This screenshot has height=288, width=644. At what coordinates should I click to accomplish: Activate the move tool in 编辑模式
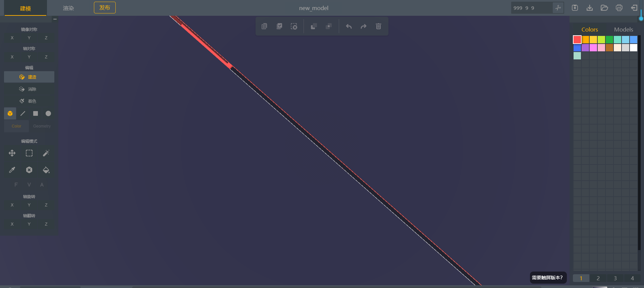click(x=12, y=153)
